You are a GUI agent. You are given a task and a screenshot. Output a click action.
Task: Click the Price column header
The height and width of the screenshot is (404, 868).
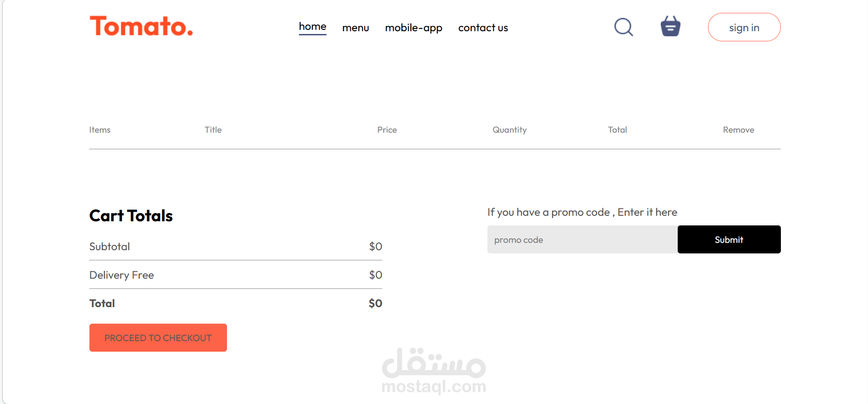click(x=387, y=130)
